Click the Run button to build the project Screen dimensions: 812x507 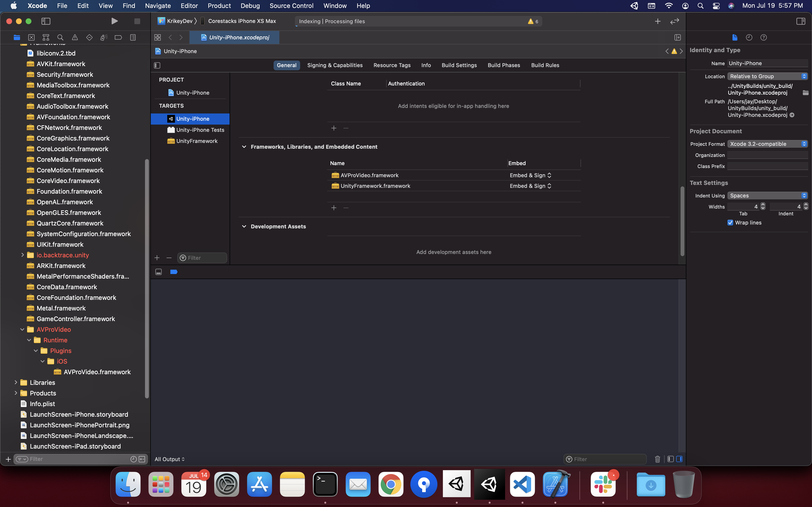[x=114, y=21]
